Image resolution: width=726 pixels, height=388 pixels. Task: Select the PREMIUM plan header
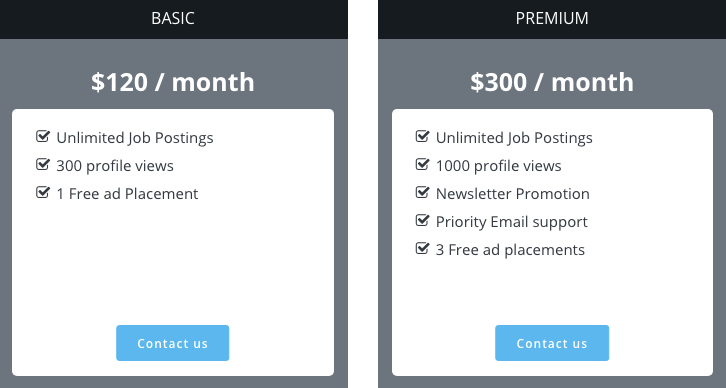coord(552,19)
